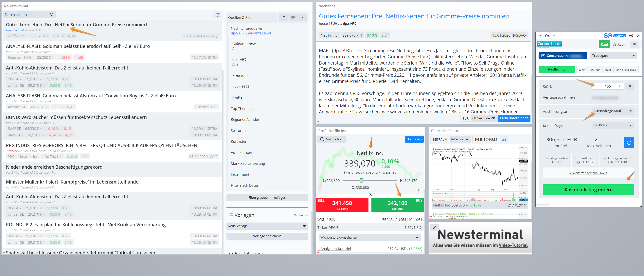Open the exchange selector arrow next to NASDAQ

click(380, 173)
